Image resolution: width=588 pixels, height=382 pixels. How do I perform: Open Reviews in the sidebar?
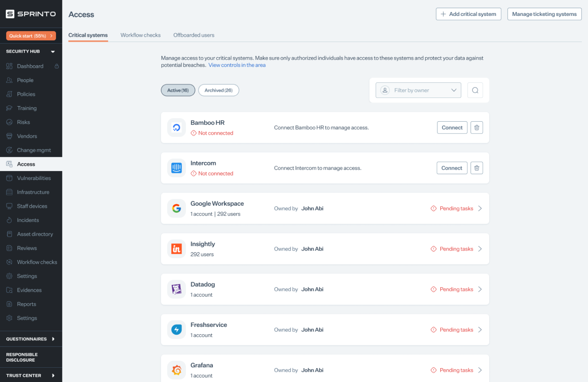click(x=27, y=248)
